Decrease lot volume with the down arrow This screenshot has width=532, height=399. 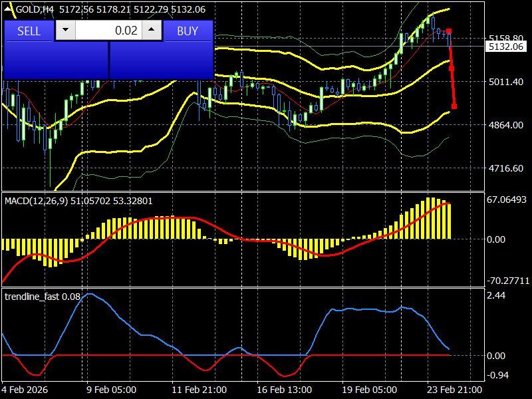point(65,30)
